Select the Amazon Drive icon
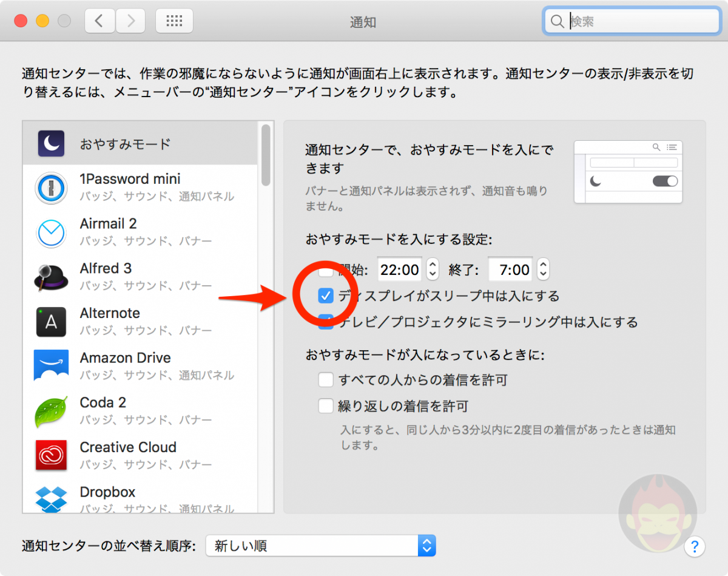728x576 pixels. (51, 366)
